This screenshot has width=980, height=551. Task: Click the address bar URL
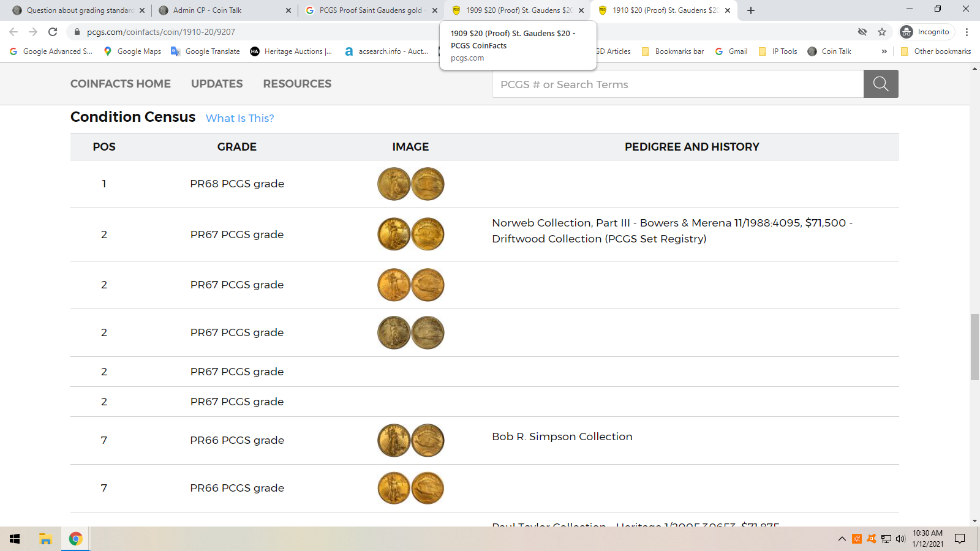(x=161, y=32)
